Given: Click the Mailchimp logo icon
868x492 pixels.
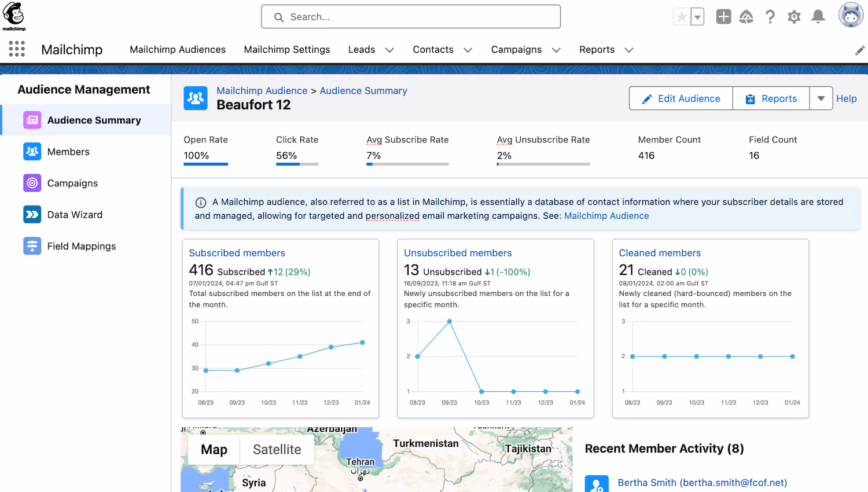Looking at the screenshot, I should 14,16.
